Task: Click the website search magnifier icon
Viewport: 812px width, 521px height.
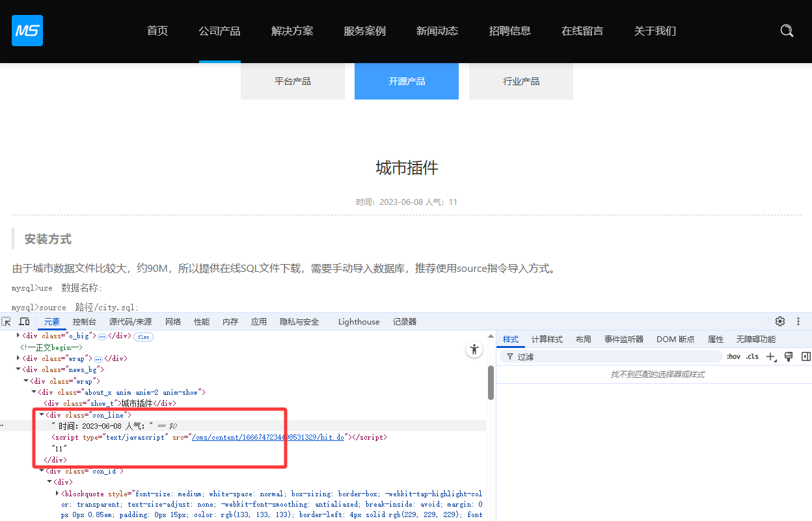Action: click(x=787, y=31)
